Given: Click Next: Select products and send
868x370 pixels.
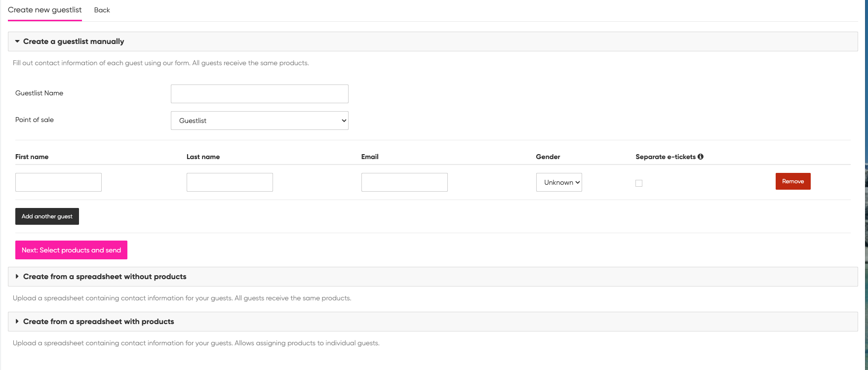Looking at the screenshot, I should [71, 250].
